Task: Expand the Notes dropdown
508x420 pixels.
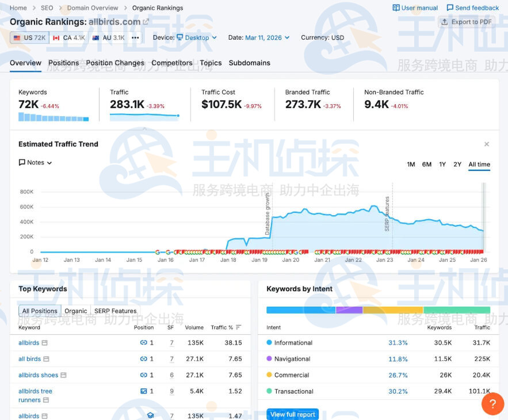Action: 35,162
